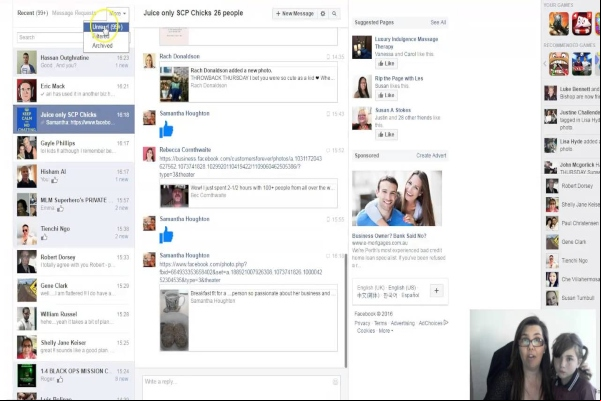
Task: Open the first game icon under Your Games
Action: (x=558, y=23)
